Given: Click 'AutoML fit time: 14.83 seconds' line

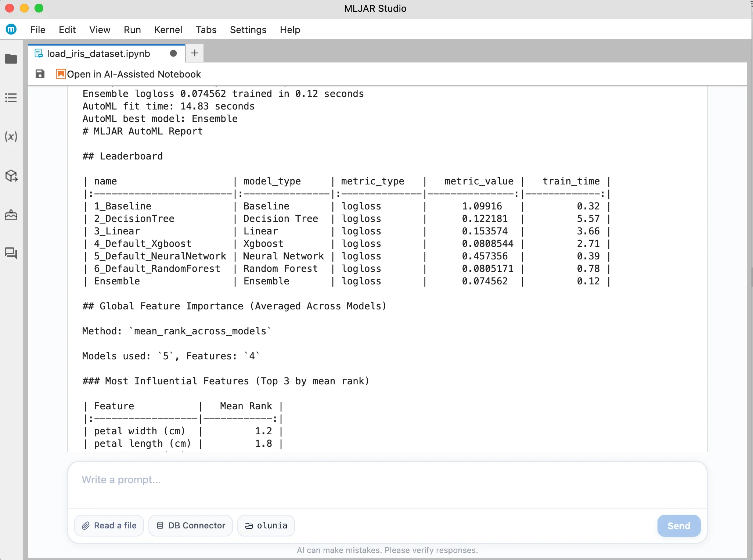Looking at the screenshot, I should 169,106.
